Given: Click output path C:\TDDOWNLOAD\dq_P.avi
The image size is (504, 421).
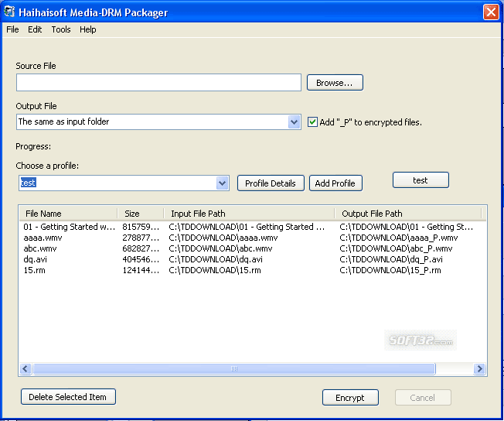Looking at the screenshot, I should (391, 259).
